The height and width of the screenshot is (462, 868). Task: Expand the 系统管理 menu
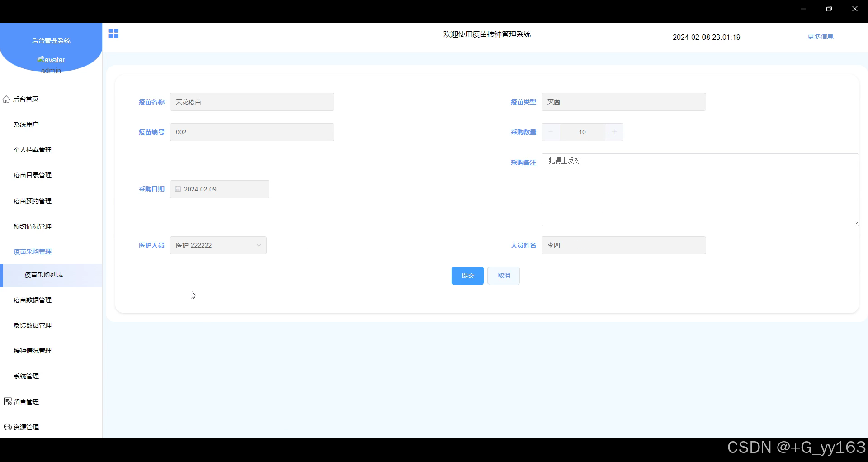51,376
